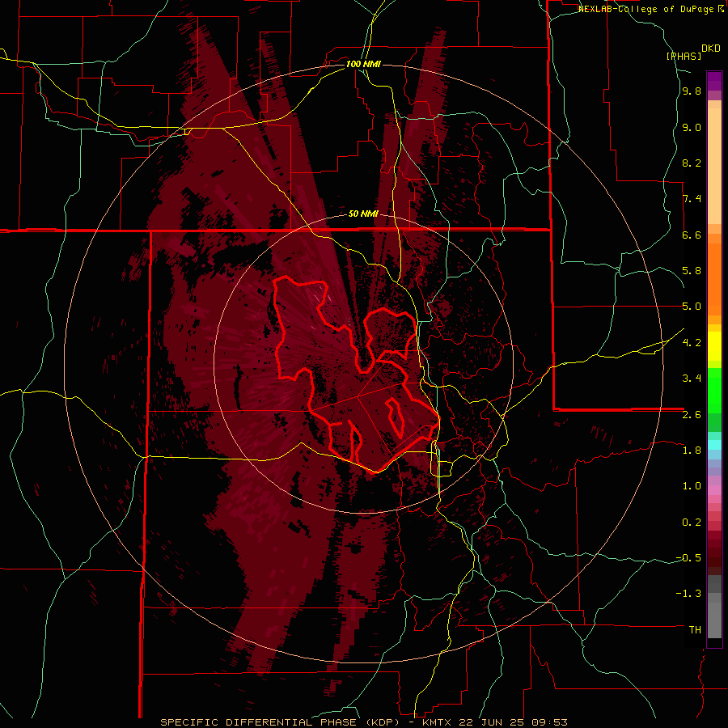Select the 6.6 scale label
This screenshot has width=728, height=728.
click(x=692, y=235)
